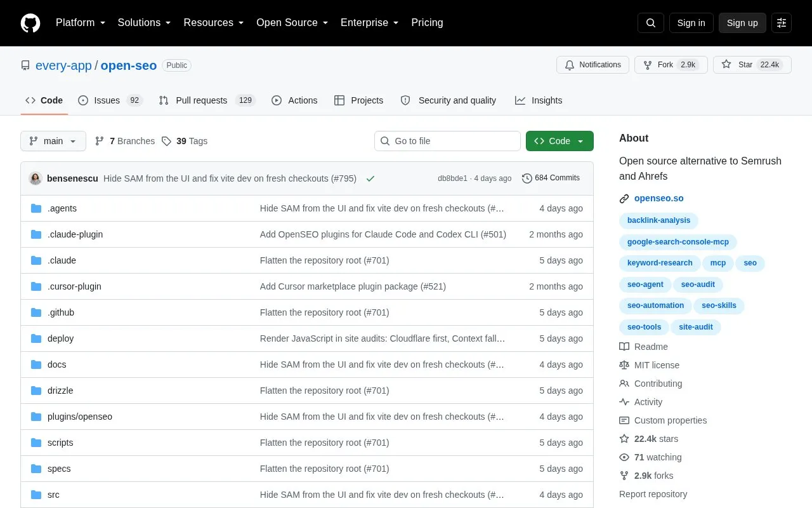
Task: Switch to the Actions tab
Action: point(294,100)
